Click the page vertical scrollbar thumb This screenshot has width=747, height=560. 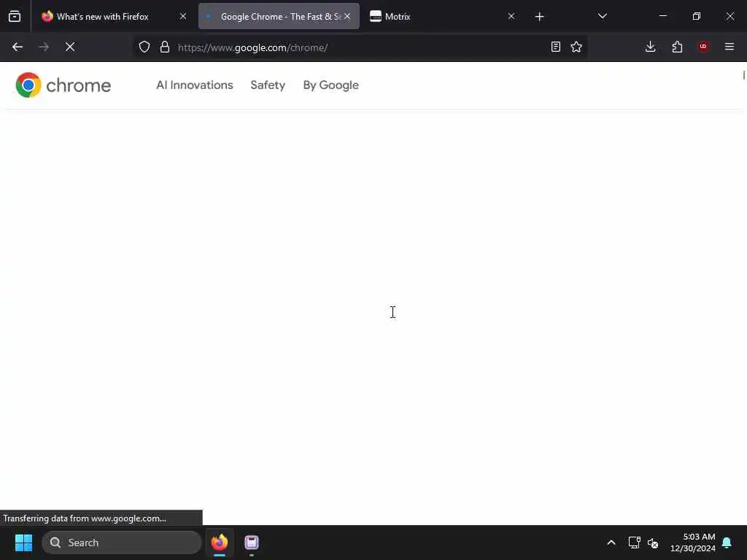[743, 75]
